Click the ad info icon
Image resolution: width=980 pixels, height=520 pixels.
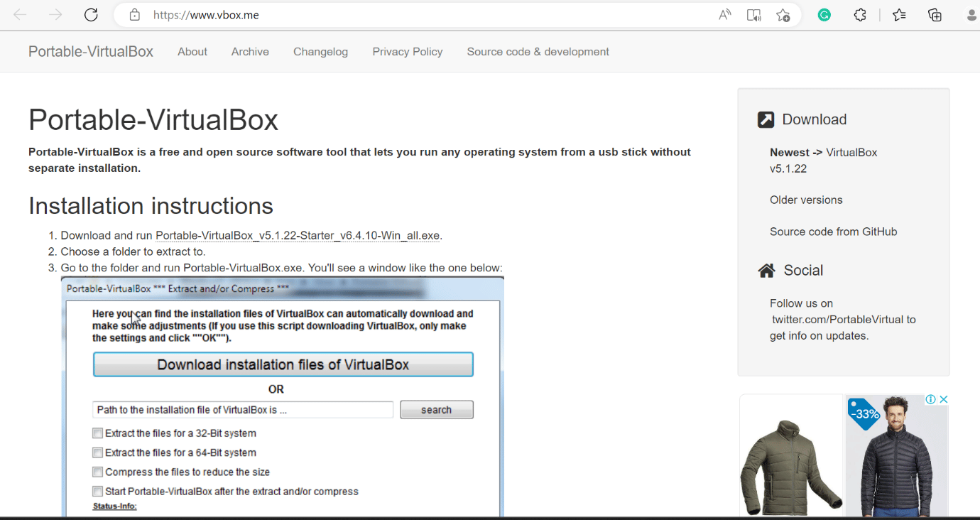931,399
